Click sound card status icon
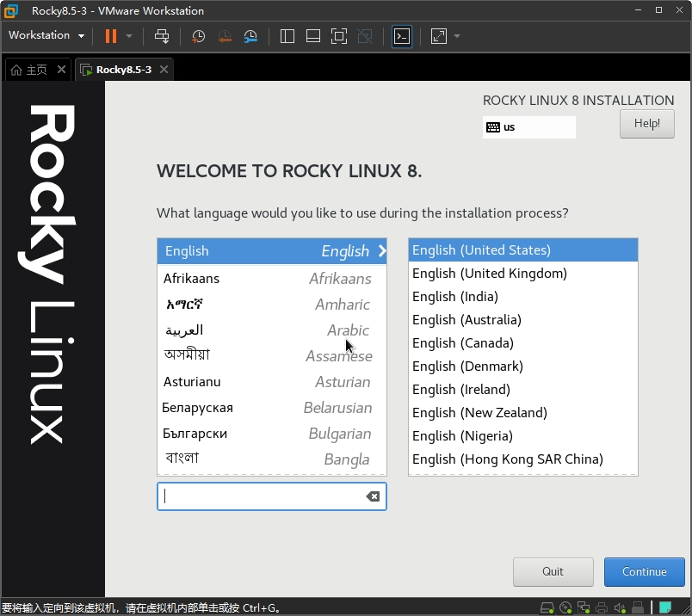This screenshot has height=616, width=692. coord(620,608)
